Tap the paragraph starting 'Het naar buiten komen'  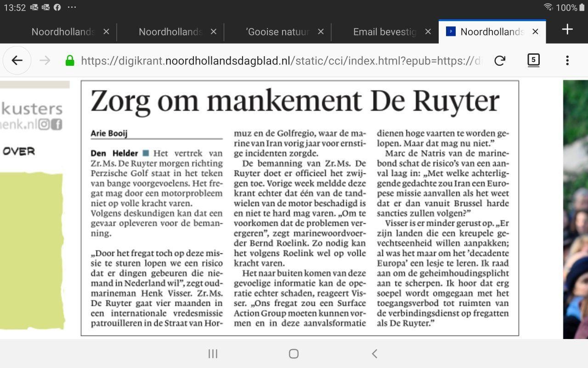click(x=300, y=298)
